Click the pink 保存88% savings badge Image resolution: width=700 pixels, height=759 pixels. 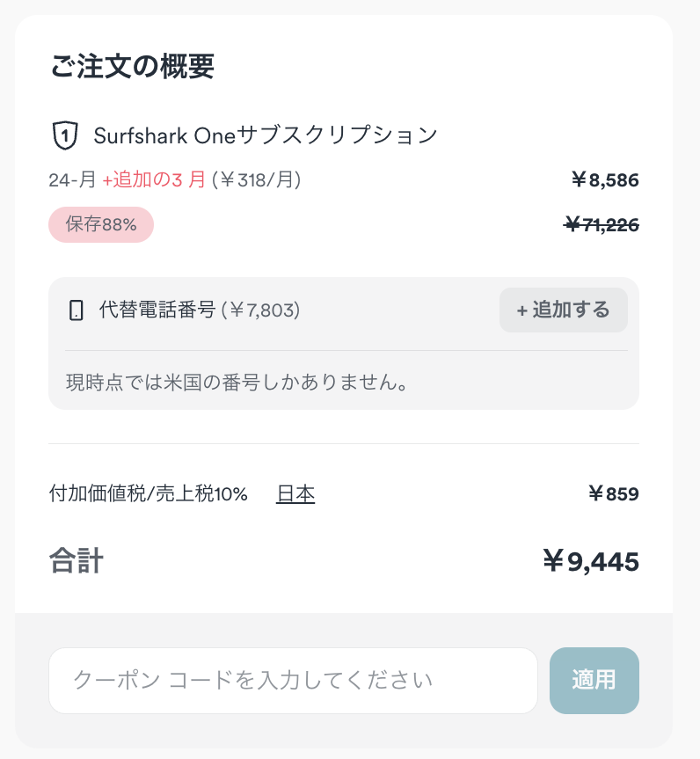pos(101,225)
